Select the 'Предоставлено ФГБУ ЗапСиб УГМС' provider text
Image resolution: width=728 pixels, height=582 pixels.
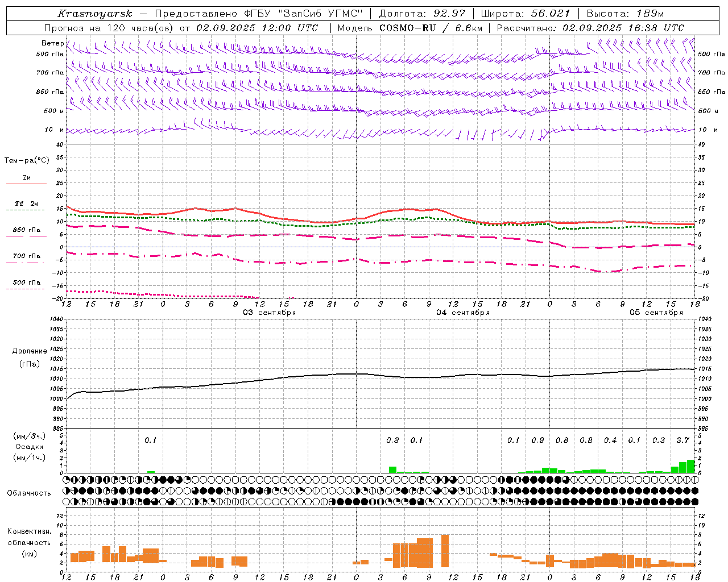click(x=259, y=14)
